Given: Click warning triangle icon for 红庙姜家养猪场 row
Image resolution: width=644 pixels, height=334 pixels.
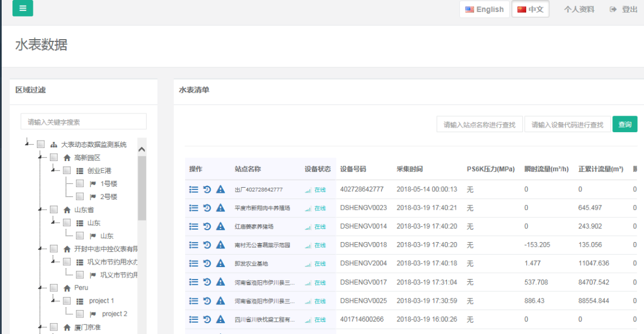Looking at the screenshot, I should click(220, 227).
